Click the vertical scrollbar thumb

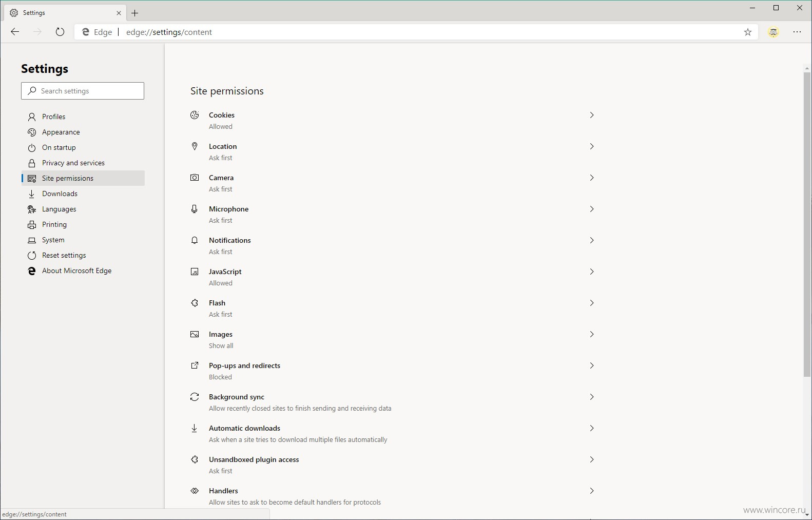[807, 224]
